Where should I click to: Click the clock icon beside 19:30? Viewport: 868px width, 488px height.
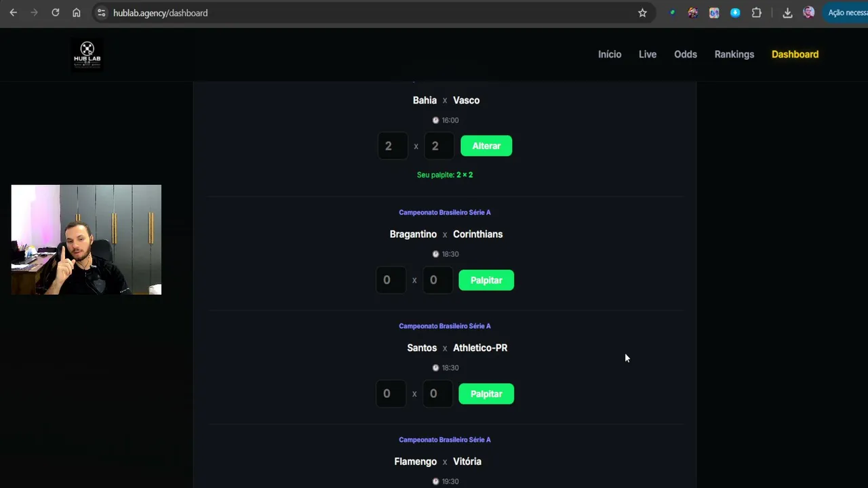click(436, 482)
